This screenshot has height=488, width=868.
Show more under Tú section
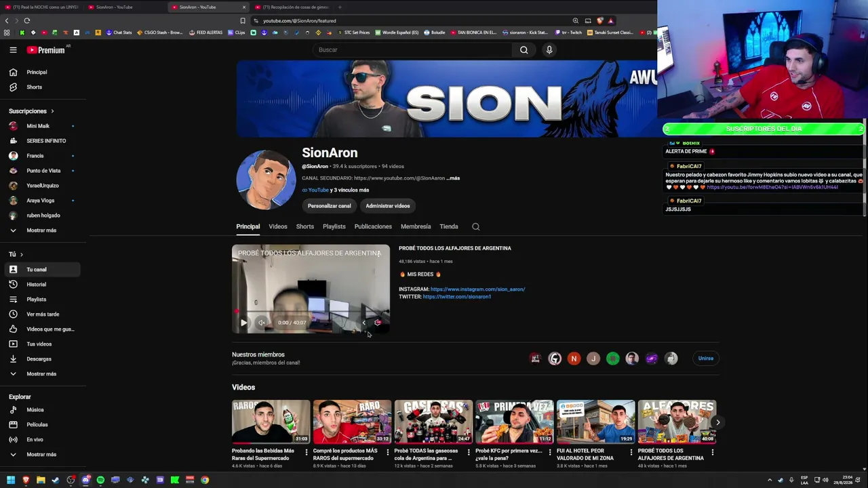pyautogui.click(x=41, y=374)
